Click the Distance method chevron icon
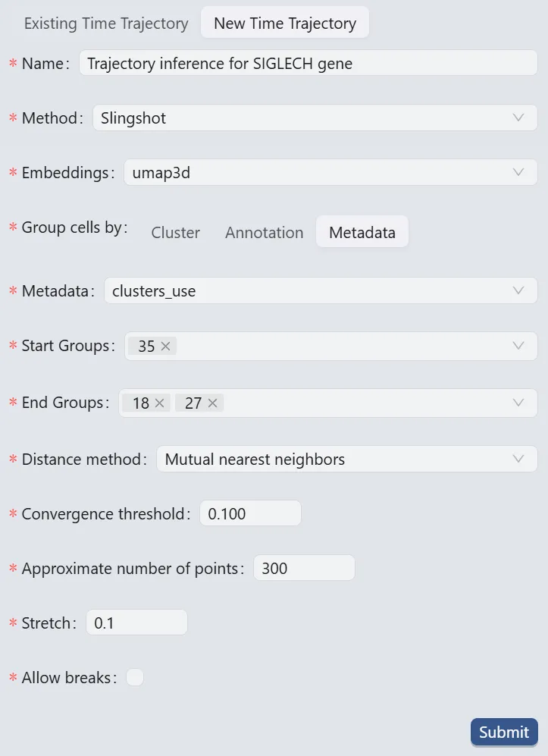This screenshot has width=548, height=756. click(x=518, y=459)
